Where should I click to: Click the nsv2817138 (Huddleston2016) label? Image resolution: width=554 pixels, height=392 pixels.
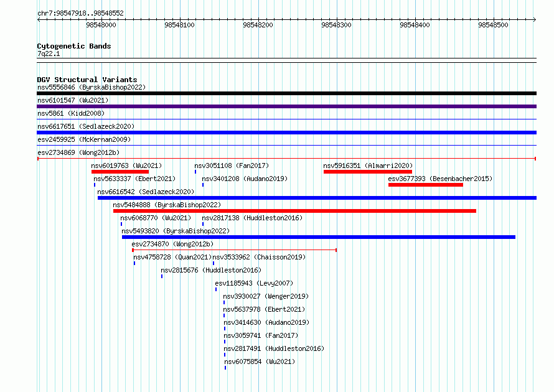tap(252, 218)
